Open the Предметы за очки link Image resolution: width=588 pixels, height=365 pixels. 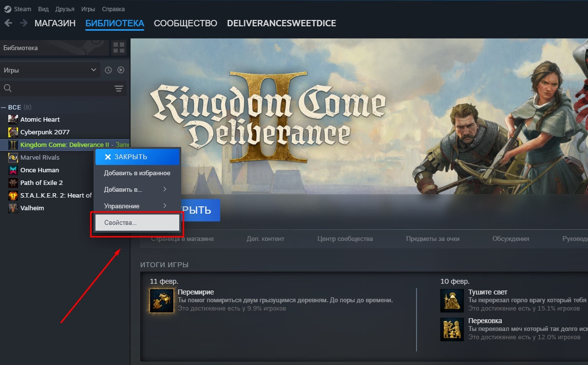pyautogui.click(x=433, y=238)
